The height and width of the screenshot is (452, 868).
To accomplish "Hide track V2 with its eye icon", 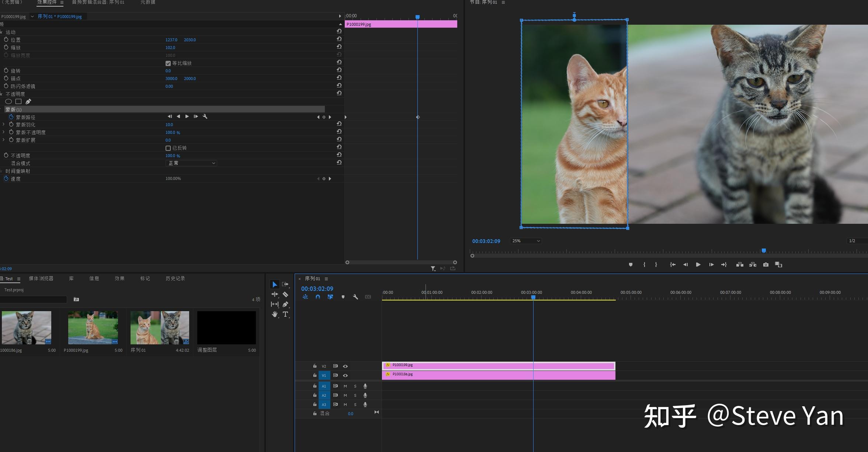I will [x=346, y=366].
